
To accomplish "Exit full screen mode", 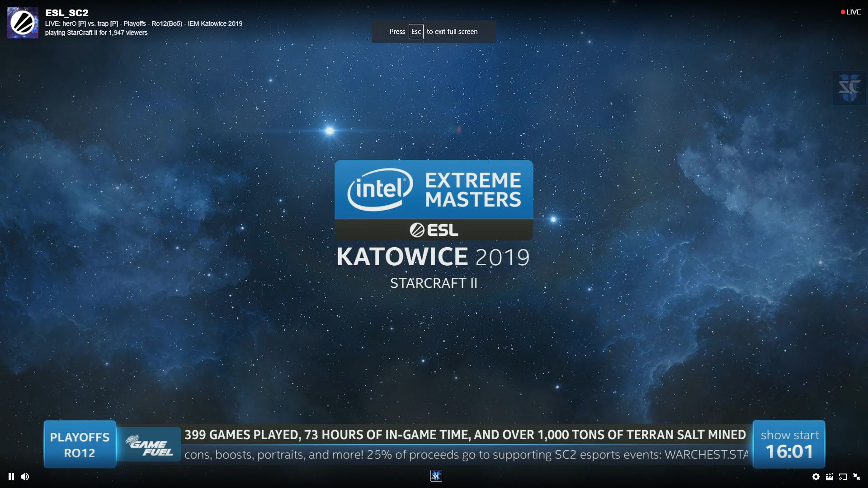I will [857, 477].
